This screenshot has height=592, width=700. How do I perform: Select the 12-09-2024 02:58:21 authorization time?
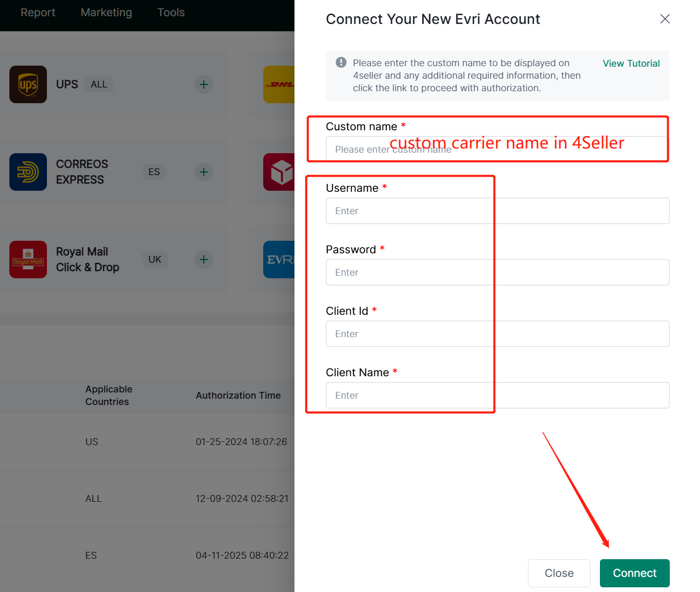point(242,499)
